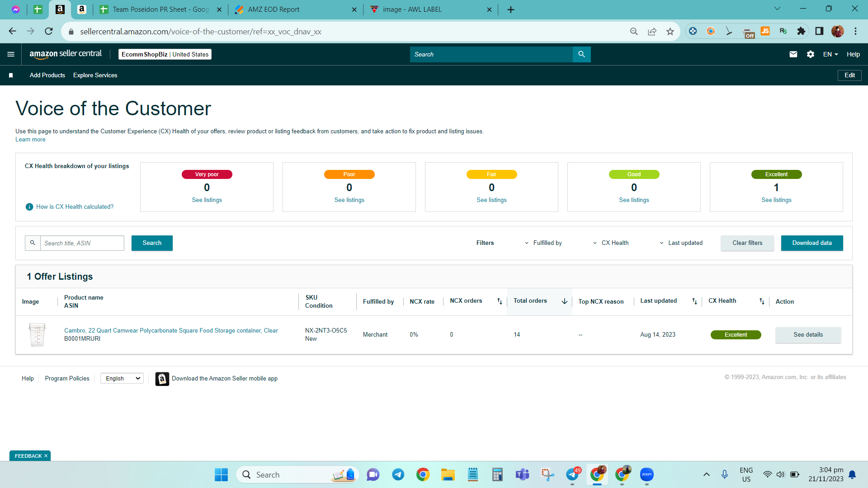Click the magnifier search button in the top bar
Viewport: 868px width, 488px height.
[581, 54]
